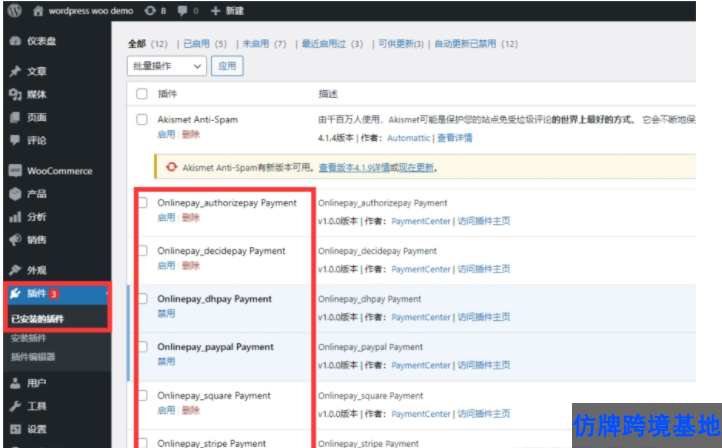Open 仪表盘 dashboard icon in sidebar
The height and width of the screenshot is (448, 722).
[x=15, y=41]
